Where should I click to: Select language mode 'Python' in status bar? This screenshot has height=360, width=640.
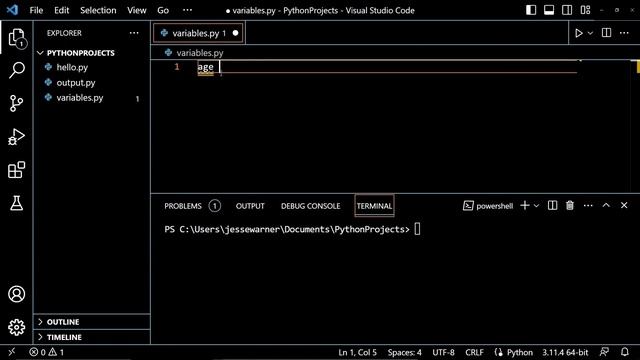[520, 352]
